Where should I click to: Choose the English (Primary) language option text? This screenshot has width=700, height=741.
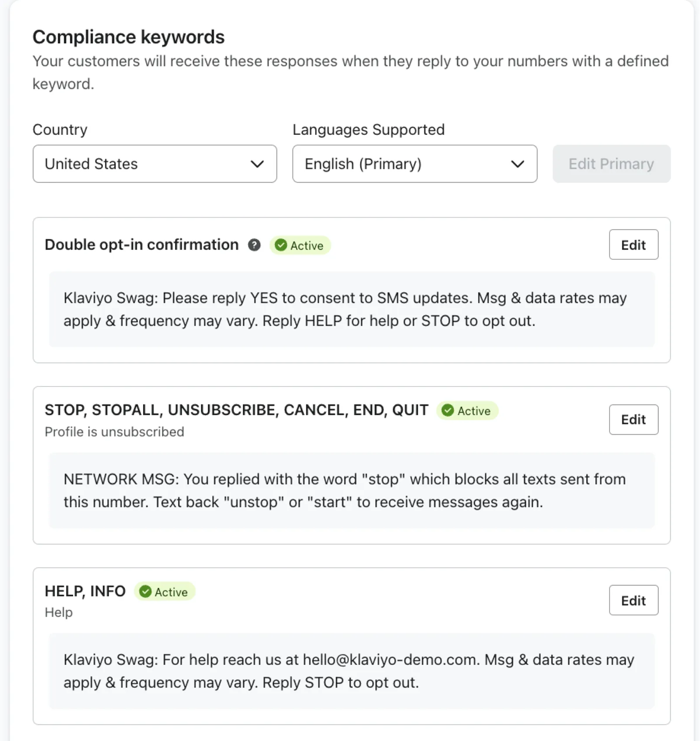click(x=363, y=164)
